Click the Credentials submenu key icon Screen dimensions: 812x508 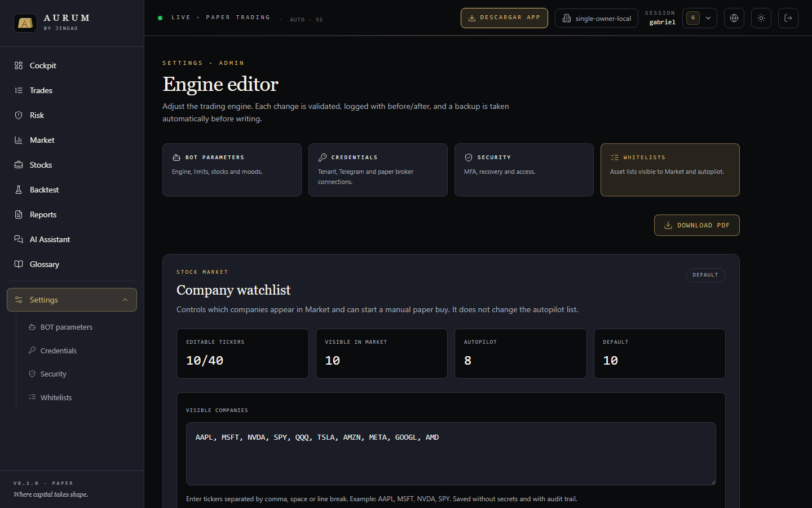click(32, 351)
